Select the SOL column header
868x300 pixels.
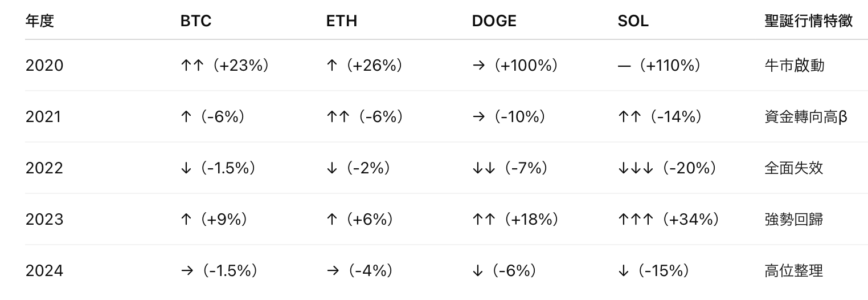[x=633, y=21]
